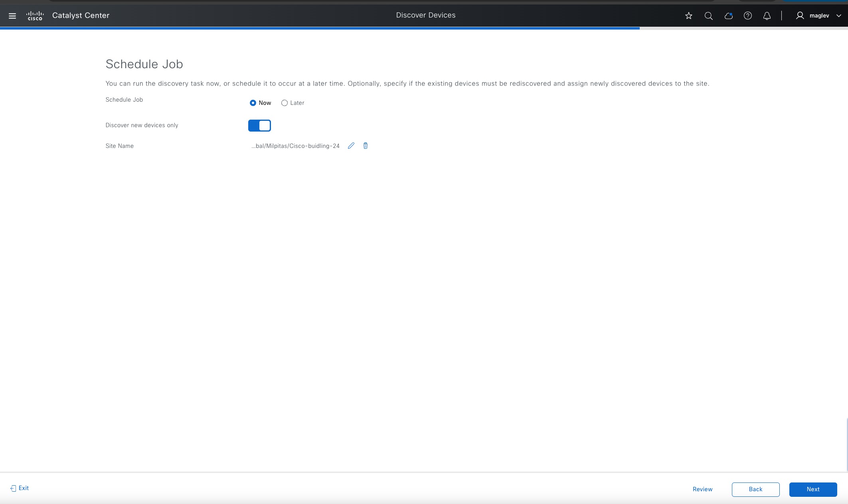Screen dimensions: 848x504
Task: Click the Cisco-buidling-24 site name text
Action: 295,146
